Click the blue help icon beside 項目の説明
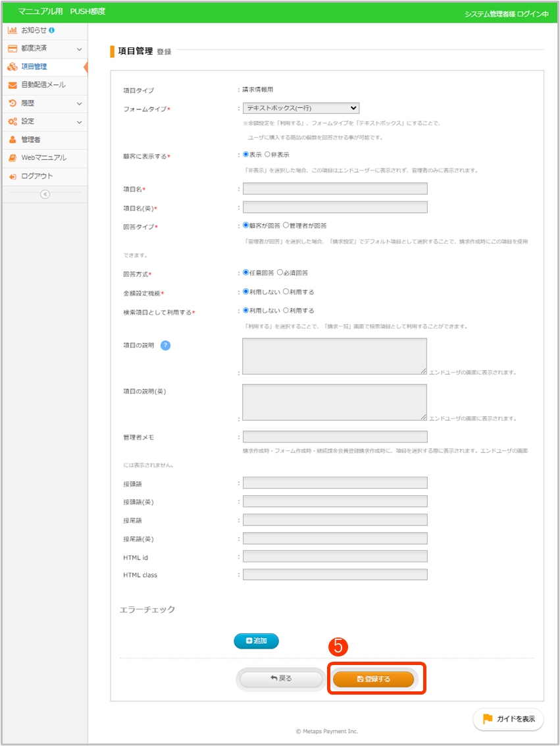The image size is (560, 746). [165, 346]
